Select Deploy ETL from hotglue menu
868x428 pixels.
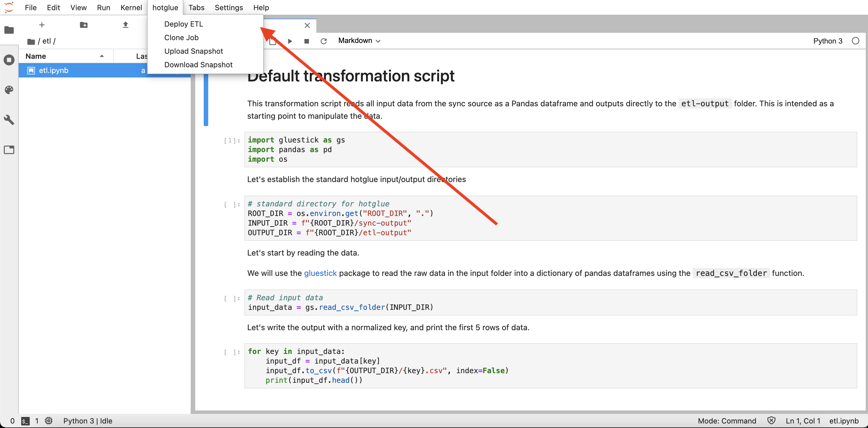point(183,24)
